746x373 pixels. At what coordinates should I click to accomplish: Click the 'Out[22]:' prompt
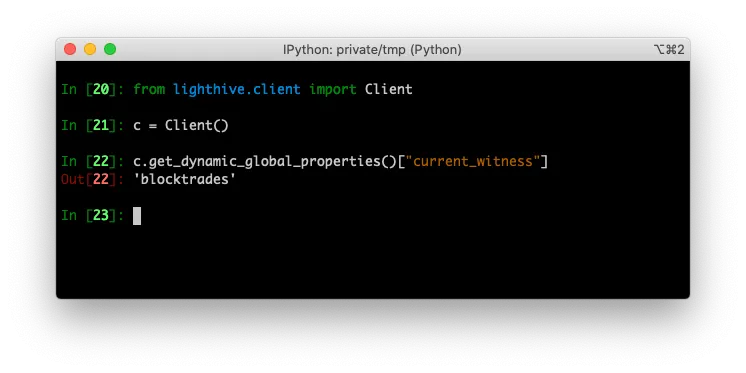[93, 180]
